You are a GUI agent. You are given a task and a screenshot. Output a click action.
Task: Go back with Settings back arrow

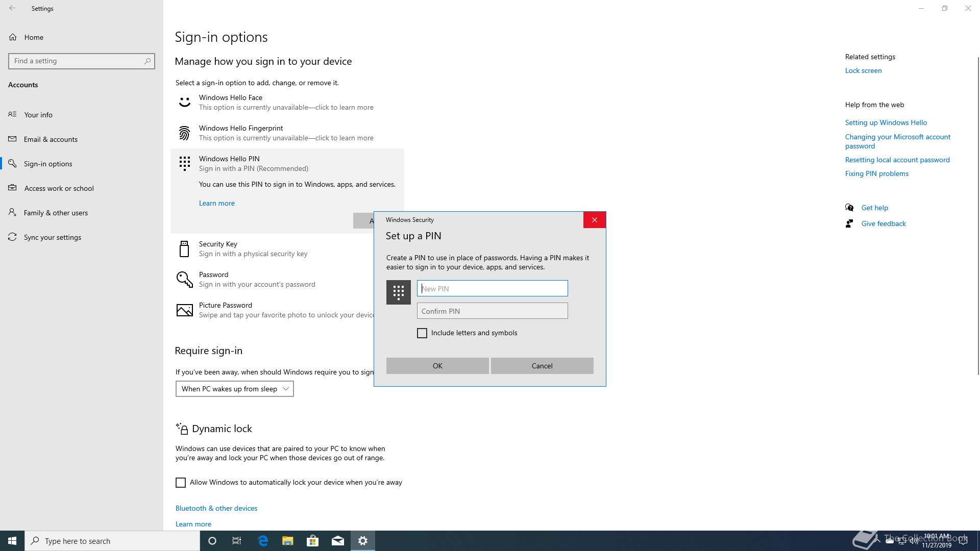(x=12, y=8)
